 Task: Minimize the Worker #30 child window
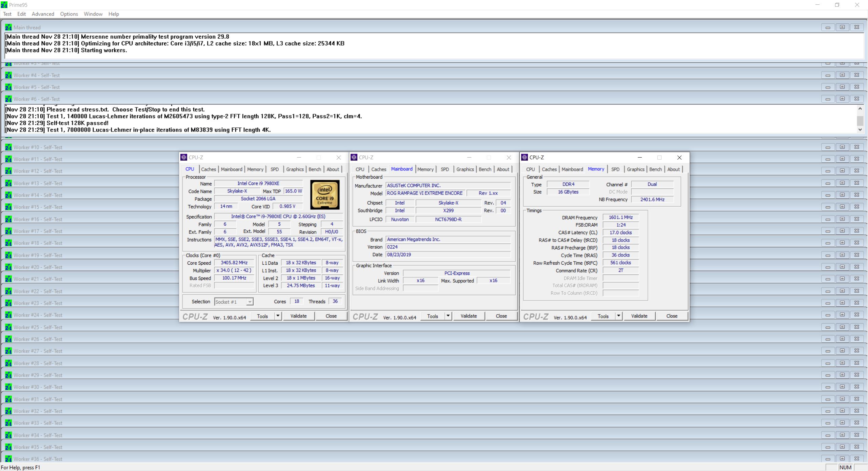tap(828, 387)
